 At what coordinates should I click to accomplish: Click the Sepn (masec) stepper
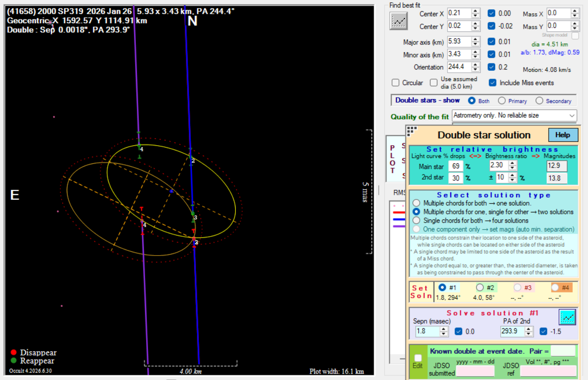[444, 331]
